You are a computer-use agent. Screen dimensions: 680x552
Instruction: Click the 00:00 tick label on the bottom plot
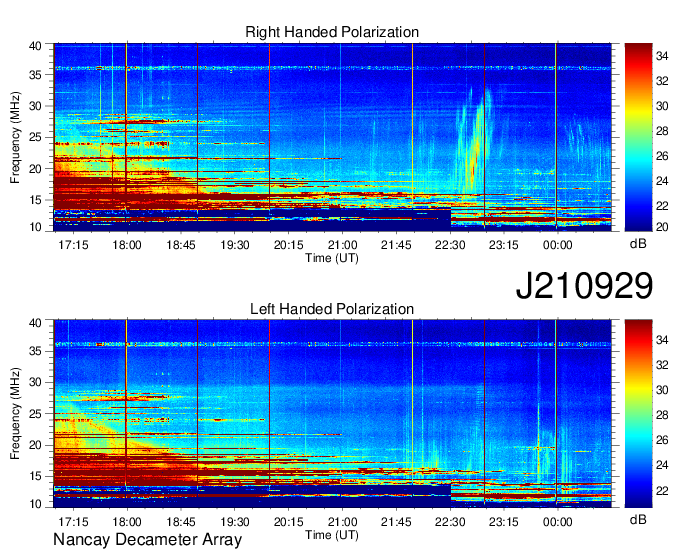tap(558, 522)
